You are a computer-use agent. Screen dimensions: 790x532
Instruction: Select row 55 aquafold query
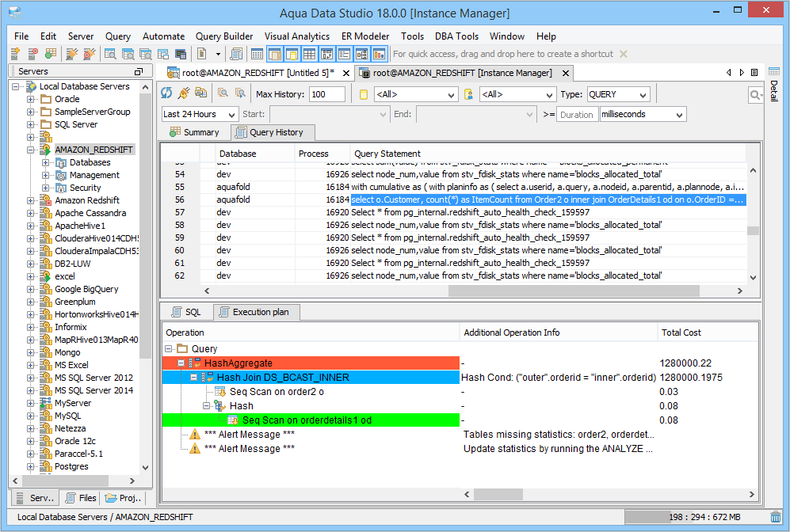tap(453, 187)
